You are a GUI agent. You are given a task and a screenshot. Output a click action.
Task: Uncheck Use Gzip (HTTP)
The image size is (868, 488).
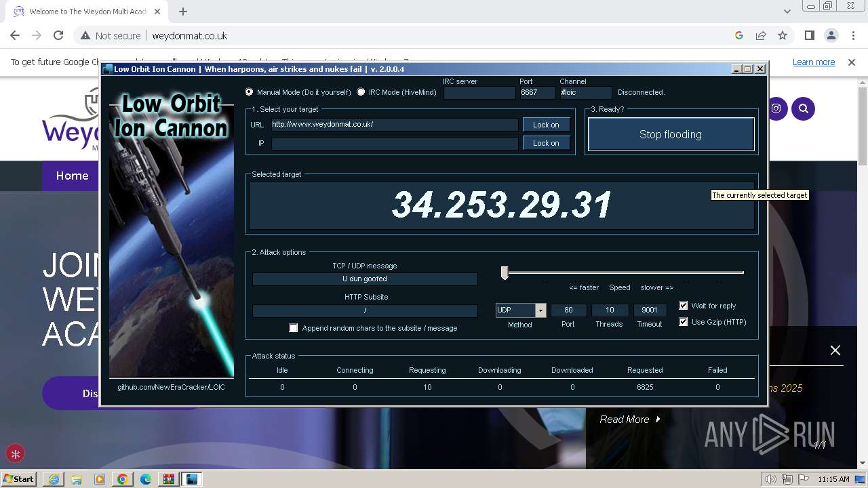click(x=684, y=322)
